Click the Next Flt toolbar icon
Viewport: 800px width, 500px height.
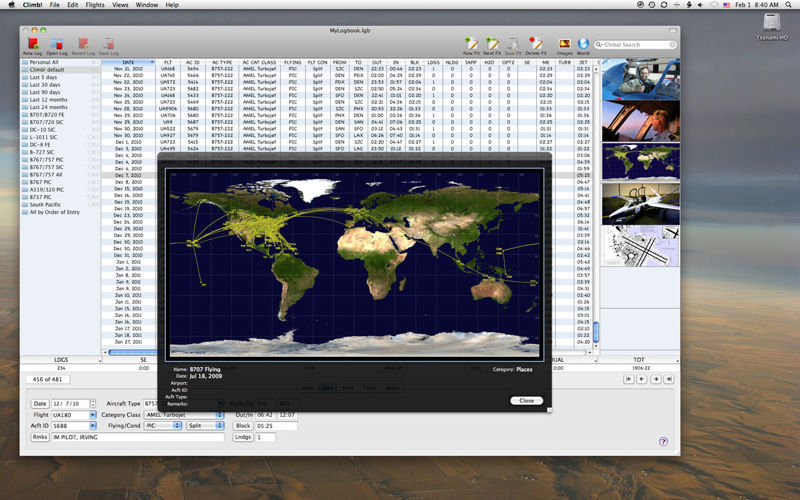(x=492, y=44)
